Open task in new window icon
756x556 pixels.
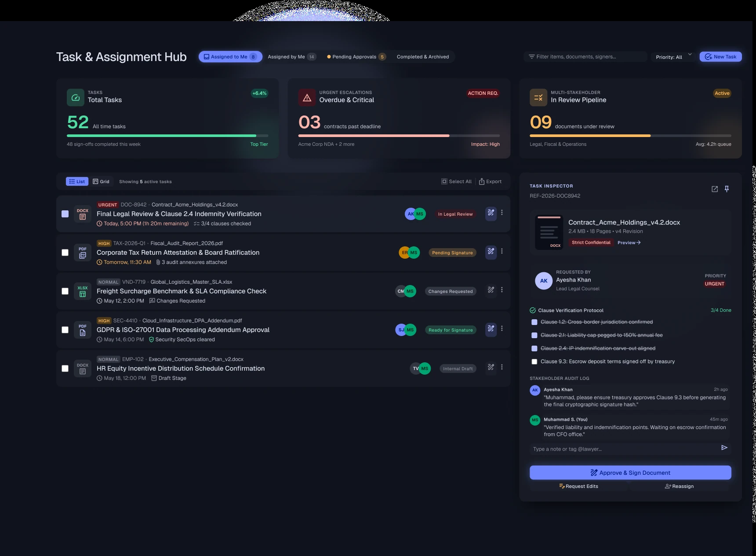(x=715, y=189)
